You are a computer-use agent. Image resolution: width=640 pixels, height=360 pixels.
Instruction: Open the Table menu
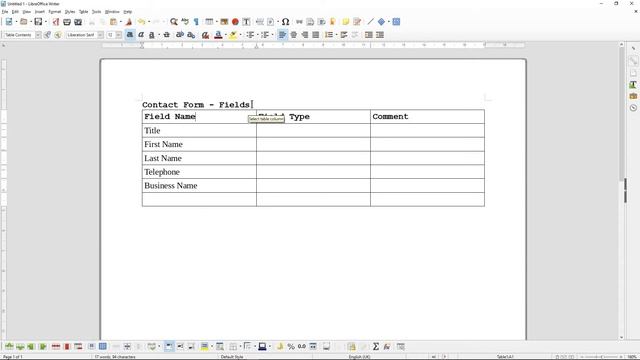[x=83, y=12]
